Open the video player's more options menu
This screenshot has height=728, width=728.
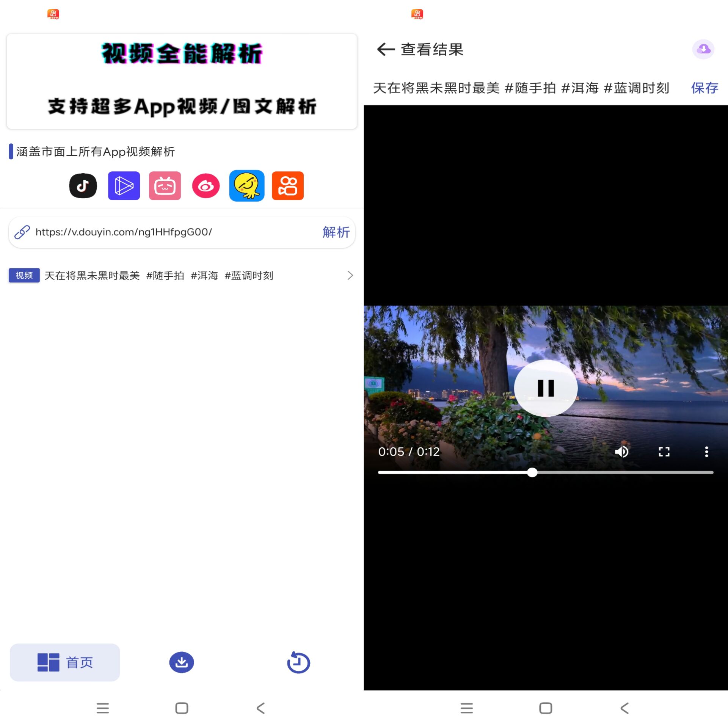[x=706, y=451]
